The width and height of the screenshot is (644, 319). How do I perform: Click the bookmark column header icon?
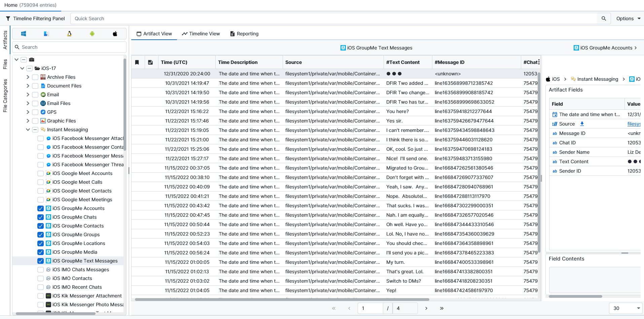click(x=137, y=62)
